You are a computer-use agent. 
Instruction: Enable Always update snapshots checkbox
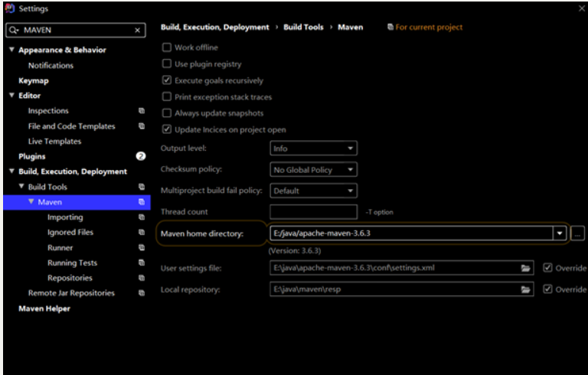(x=166, y=112)
